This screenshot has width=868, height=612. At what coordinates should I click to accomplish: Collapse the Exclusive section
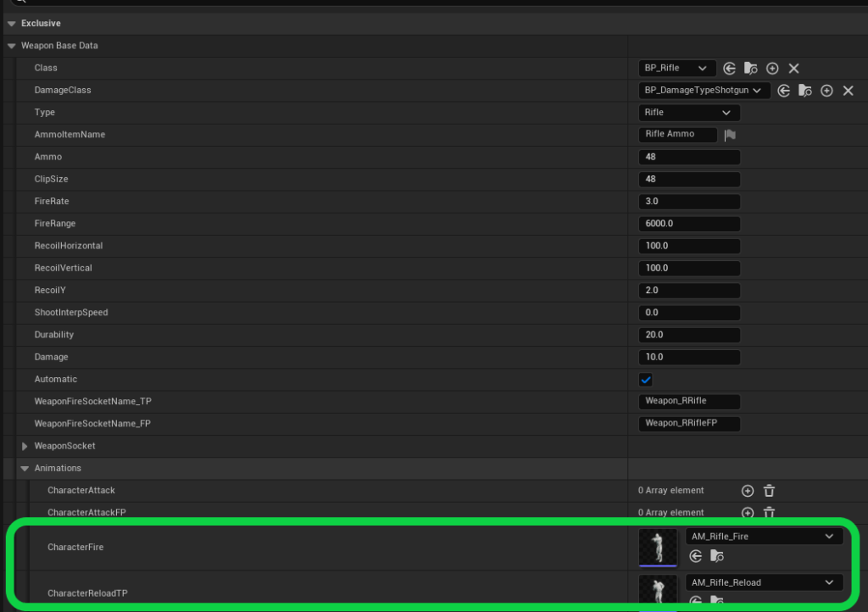click(x=12, y=23)
